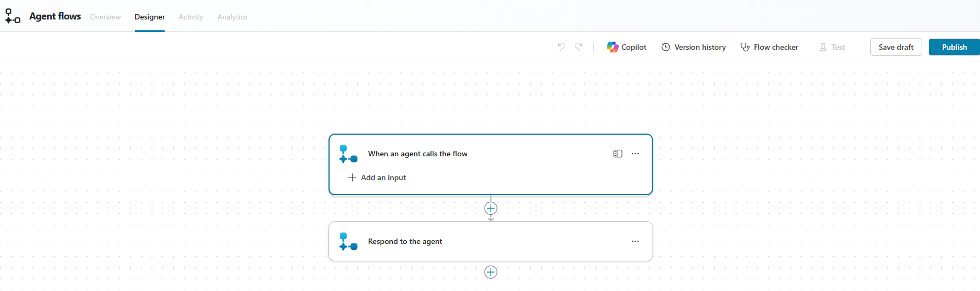Screen dimensions: 980x291
Task: Open Copilot from the toolbar
Action: 626,47
